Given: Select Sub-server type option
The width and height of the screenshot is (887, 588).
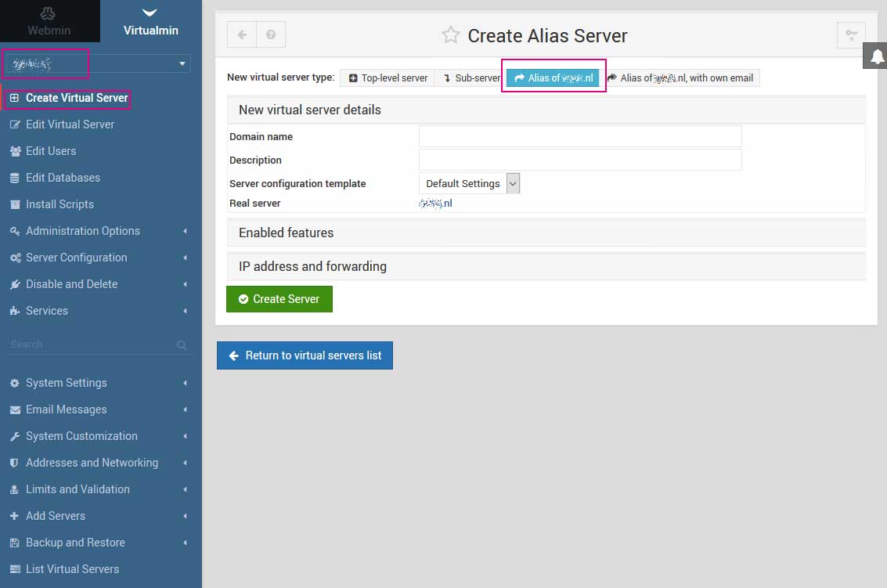Looking at the screenshot, I should click(471, 78).
